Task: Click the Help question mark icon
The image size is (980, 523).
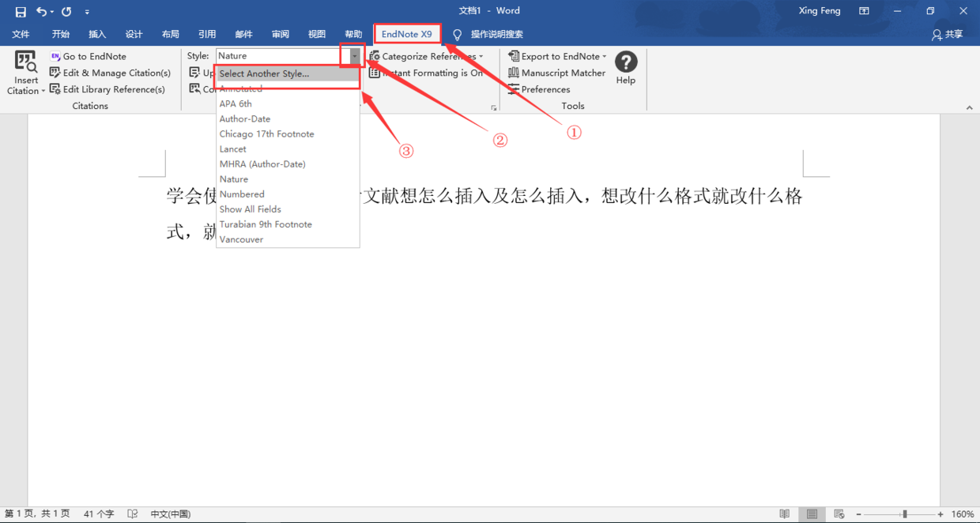Action: 626,62
